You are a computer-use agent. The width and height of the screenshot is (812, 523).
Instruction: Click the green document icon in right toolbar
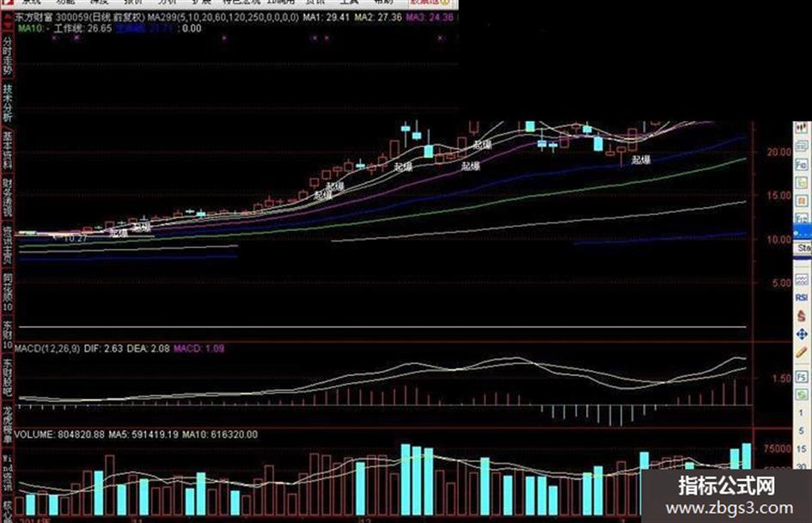point(802,182)
